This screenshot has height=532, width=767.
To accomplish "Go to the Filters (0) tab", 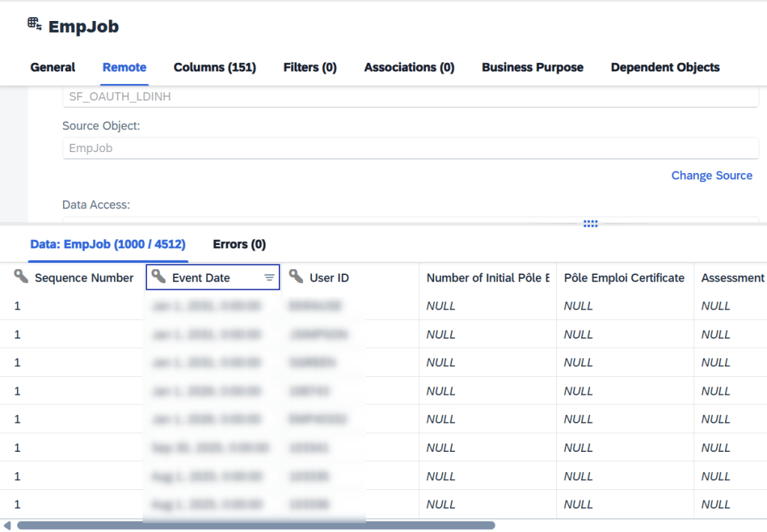I will [x=310, y=67].
